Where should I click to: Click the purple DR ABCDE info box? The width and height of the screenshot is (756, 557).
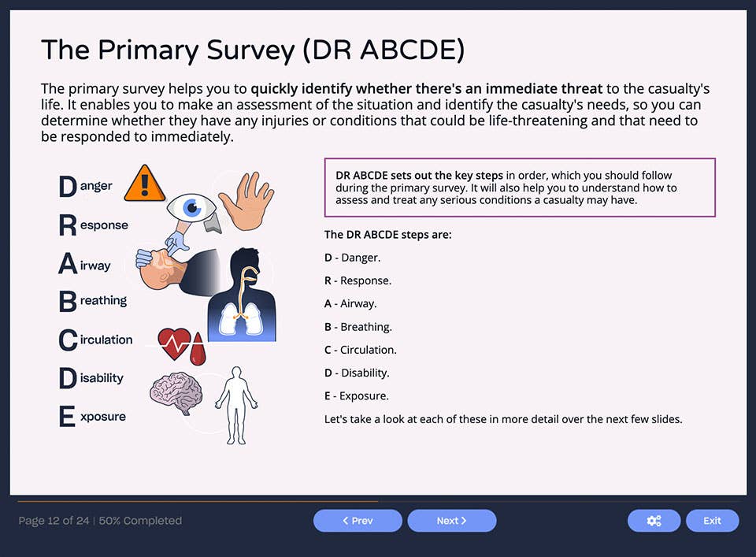(520, 188)
